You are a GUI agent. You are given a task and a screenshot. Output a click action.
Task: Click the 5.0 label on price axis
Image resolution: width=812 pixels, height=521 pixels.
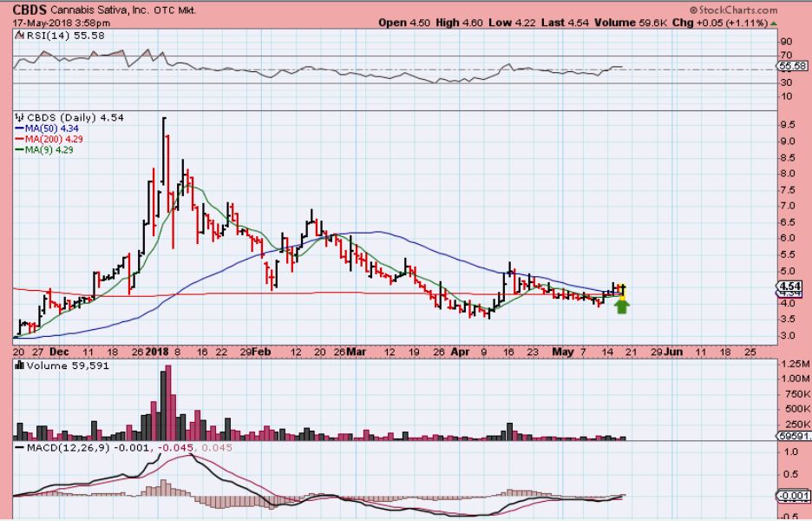[x=789, y=271]
